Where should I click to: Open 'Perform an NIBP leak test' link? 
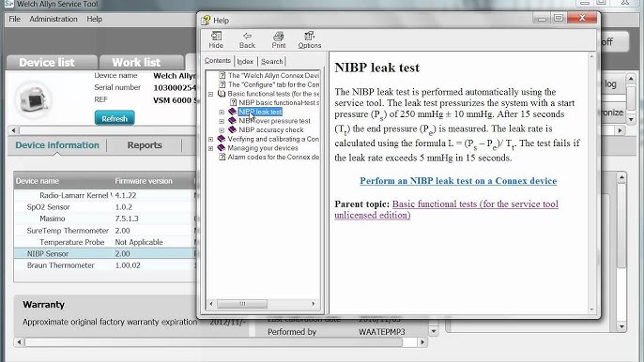click(458, 181)
